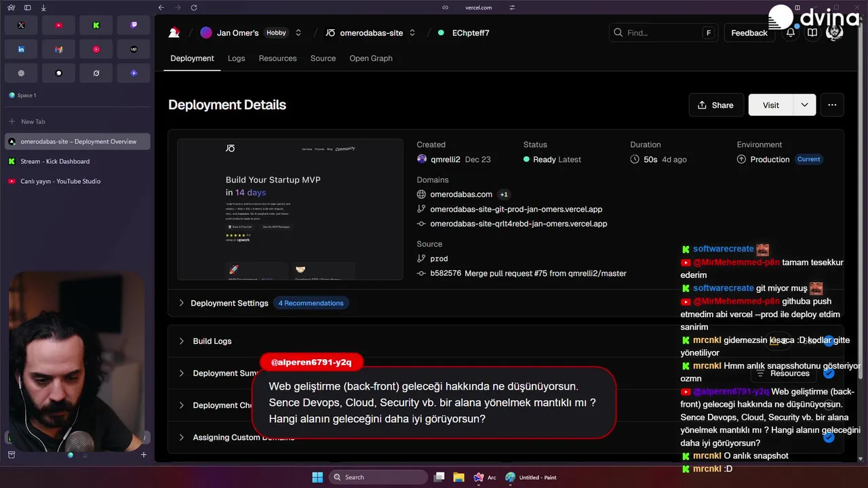Open commit b582576 merge pull request link
The height and width of the screenshot is (488, 868).
tap(528, 273)
